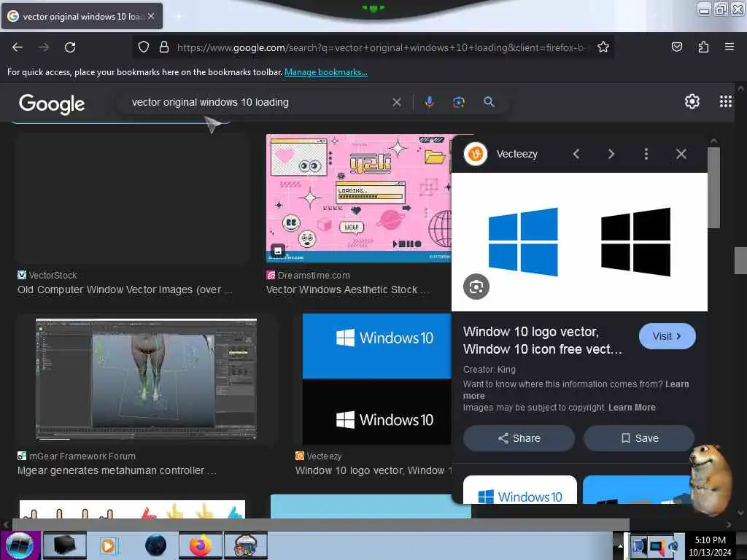Search by image with Google Lens
This screenshot has height=560, width=747.
click(458, 102)
